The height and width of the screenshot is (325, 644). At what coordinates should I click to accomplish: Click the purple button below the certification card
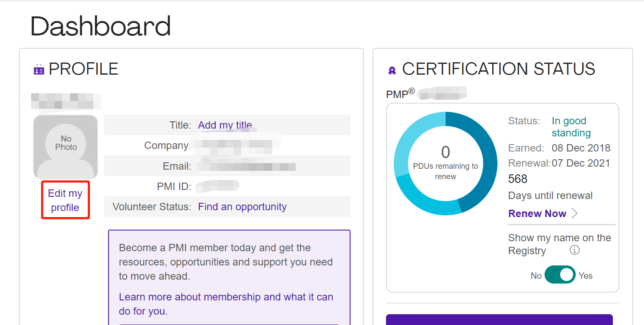point(499,319)
